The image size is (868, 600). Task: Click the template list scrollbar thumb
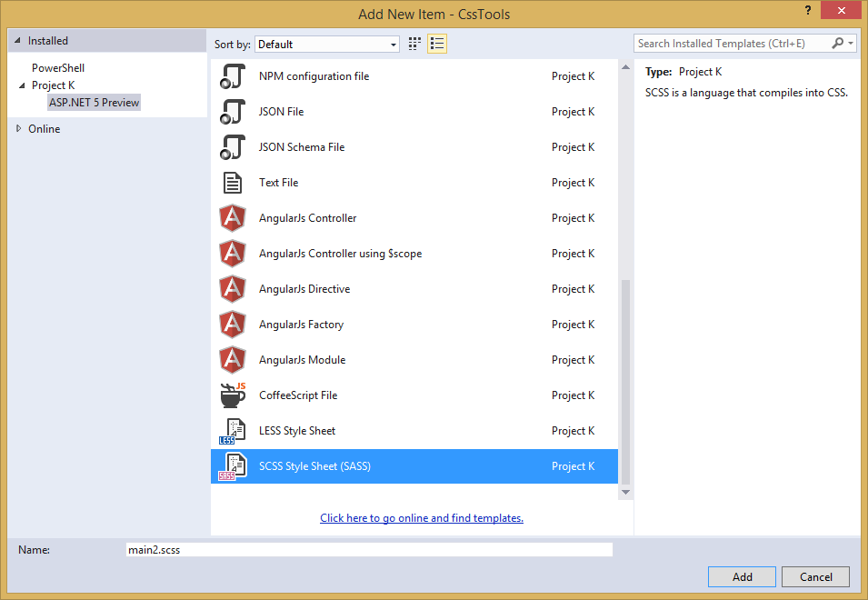tap(625, 382)
